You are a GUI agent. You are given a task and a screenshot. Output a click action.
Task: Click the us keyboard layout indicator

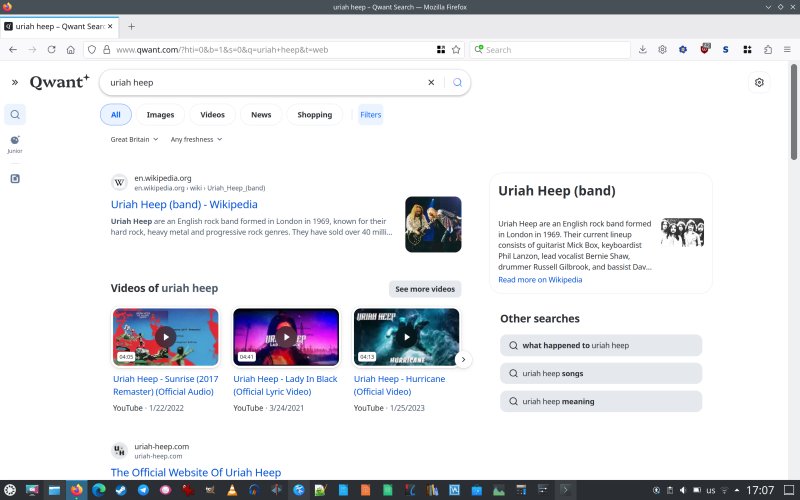pyautogui.click(x=711, y=491)
